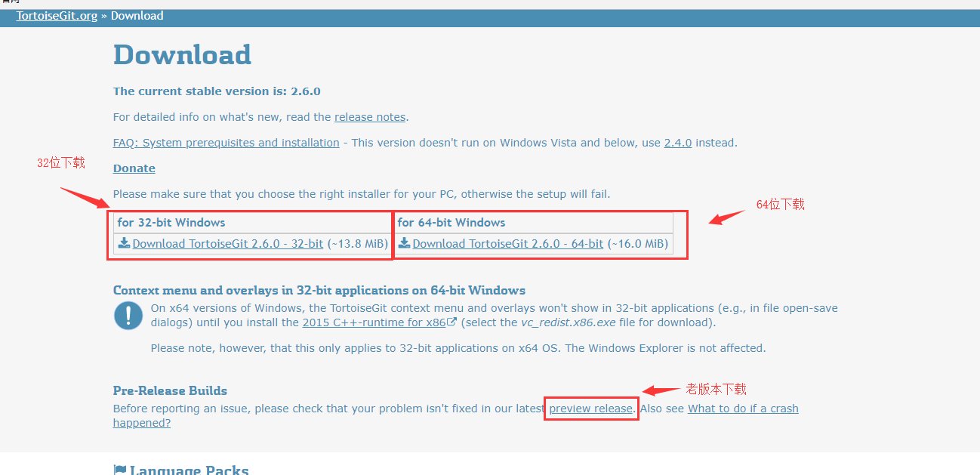
Task: Open the TortoiseGit.org breadcrumb link
Action: point(57,16)
